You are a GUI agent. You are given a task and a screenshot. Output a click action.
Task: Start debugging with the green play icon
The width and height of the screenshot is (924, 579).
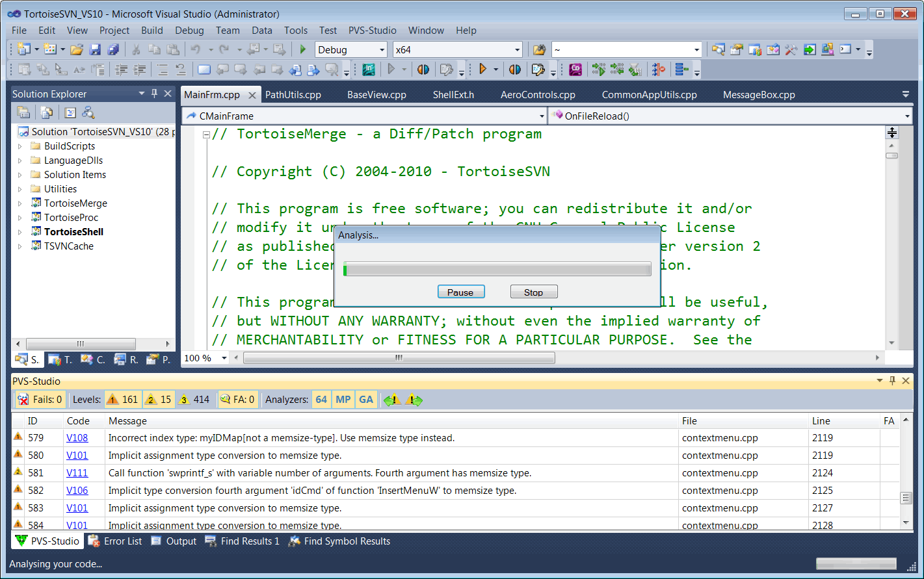click(302, 49)
